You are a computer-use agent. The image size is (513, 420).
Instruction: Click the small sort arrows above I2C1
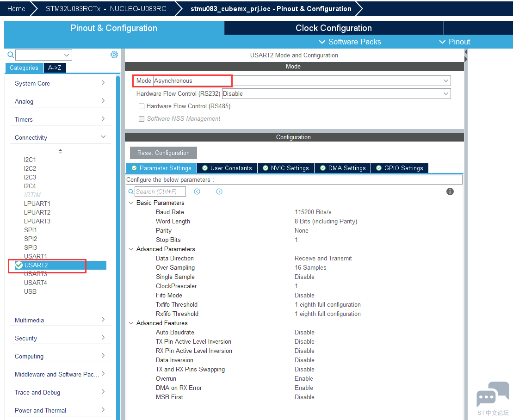coord(60,151)
